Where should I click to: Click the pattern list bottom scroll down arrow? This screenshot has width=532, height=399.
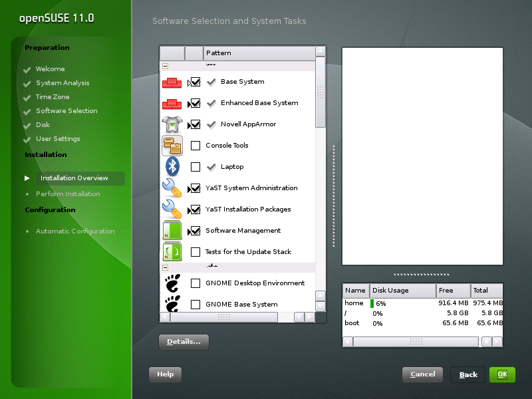321,307
